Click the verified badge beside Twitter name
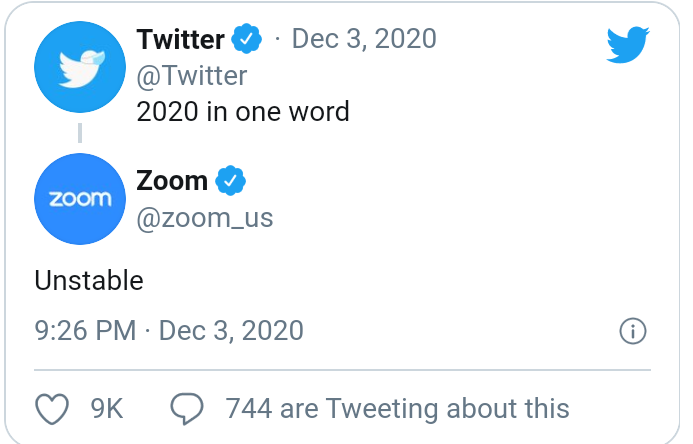 tap(246, 40)
